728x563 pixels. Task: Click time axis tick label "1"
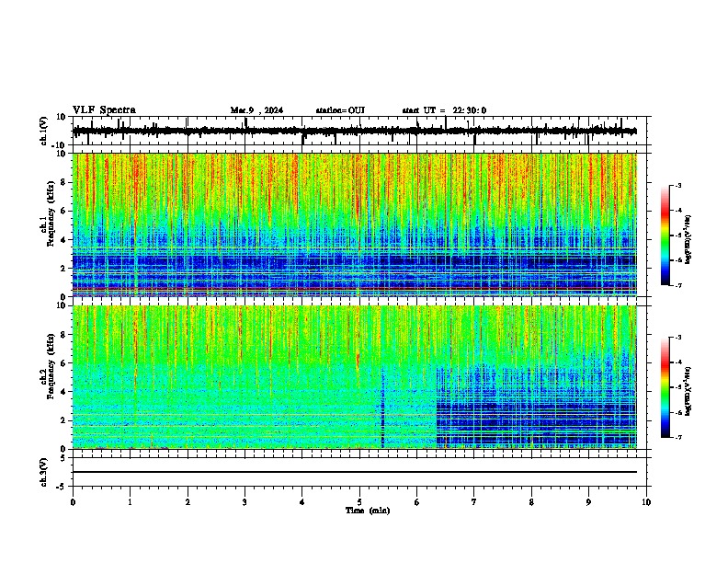tap(130, 502)
